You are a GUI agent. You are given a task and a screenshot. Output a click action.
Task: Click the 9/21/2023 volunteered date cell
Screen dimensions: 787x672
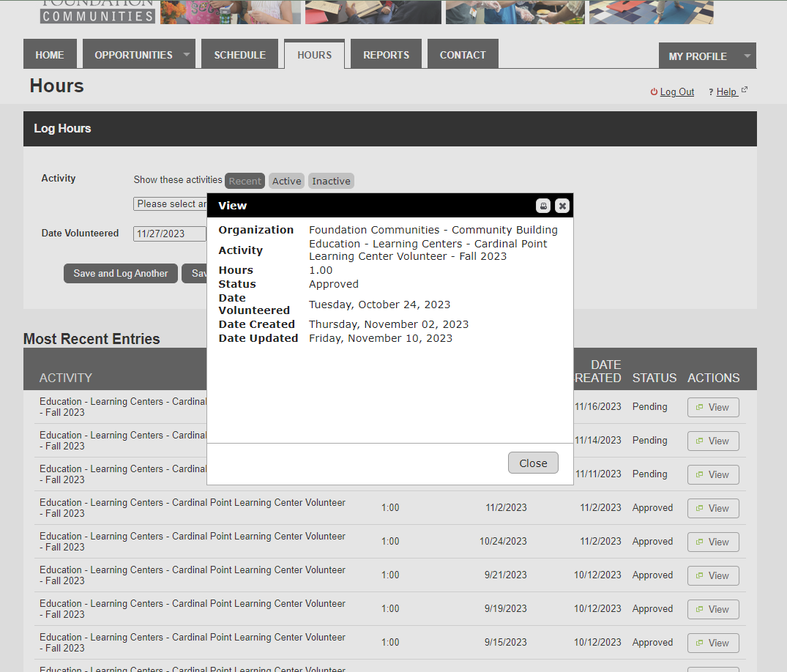505,575
